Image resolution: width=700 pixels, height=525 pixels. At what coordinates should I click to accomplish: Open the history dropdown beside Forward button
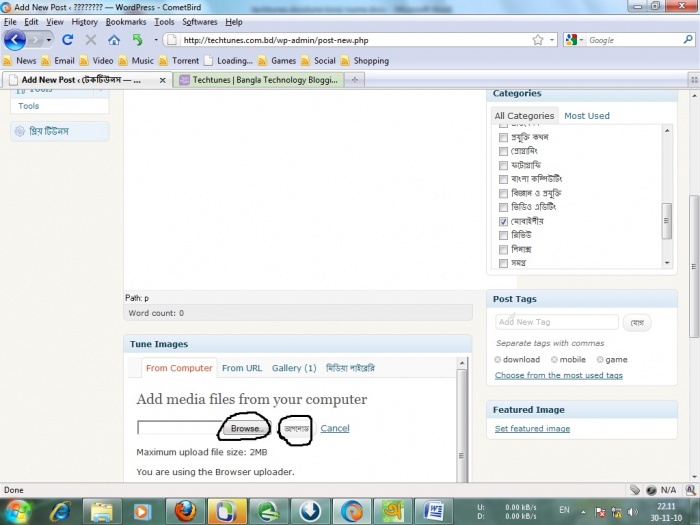49,40
